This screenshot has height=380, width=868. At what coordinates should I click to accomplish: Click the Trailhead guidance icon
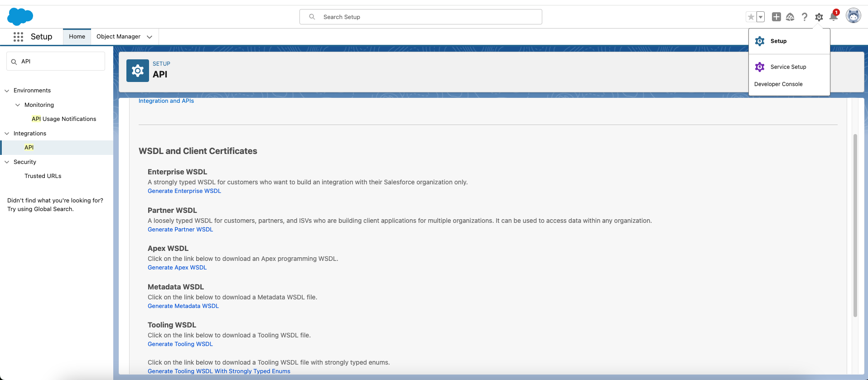[x=790, y=17]
